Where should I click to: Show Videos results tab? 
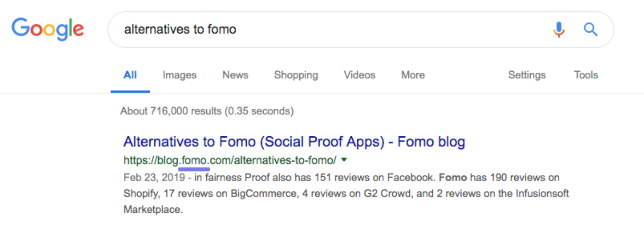(360, 75)
